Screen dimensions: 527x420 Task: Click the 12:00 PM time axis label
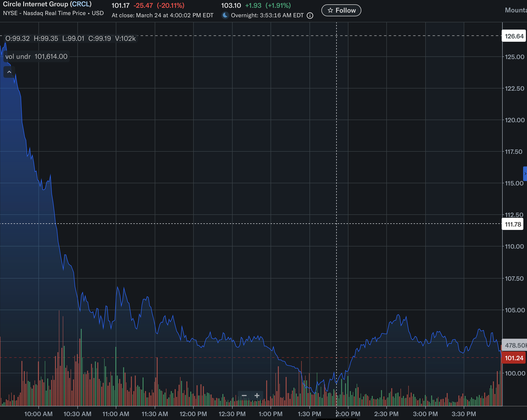click(193, 414)
